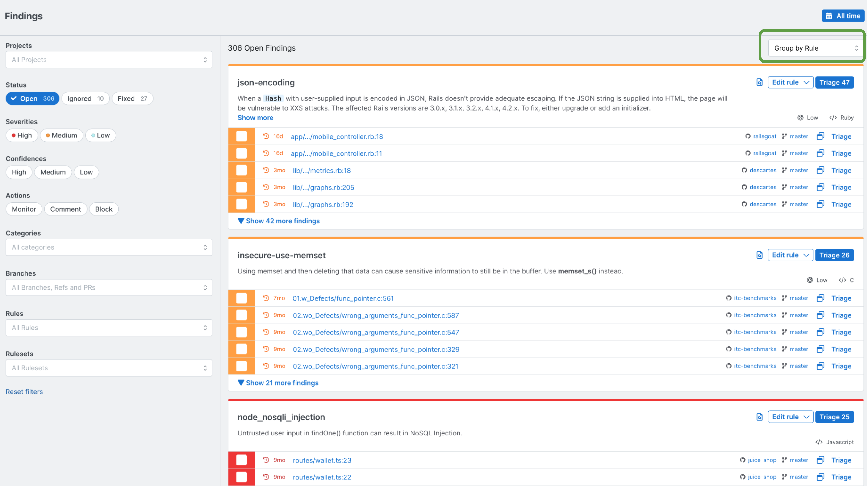Click the code language icon beside Ruby
The width and height of the screenshot is (868, 486).
pos(833,117)
